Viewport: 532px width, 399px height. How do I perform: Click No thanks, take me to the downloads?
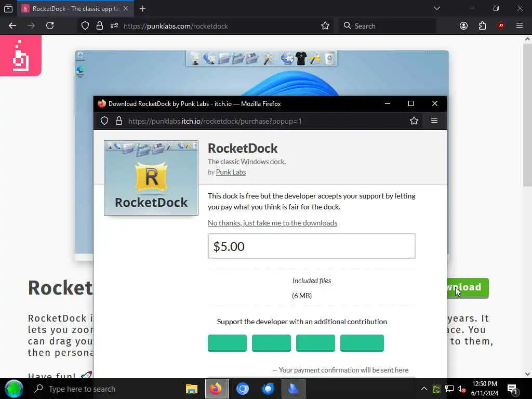(272, 223)
